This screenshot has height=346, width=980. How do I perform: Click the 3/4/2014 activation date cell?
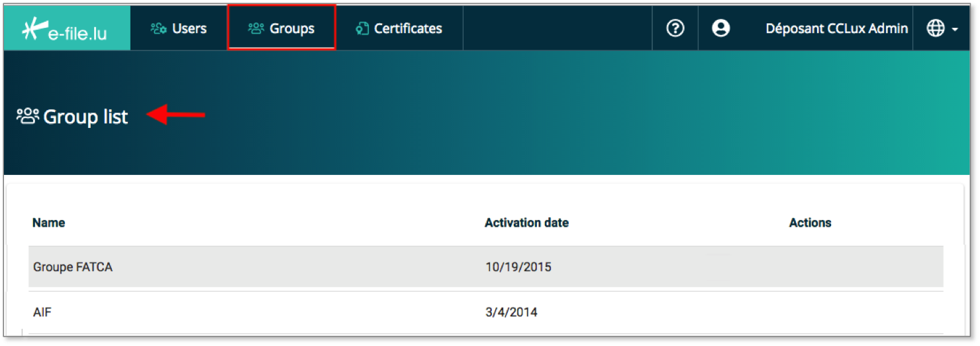[x=511, y=312]
